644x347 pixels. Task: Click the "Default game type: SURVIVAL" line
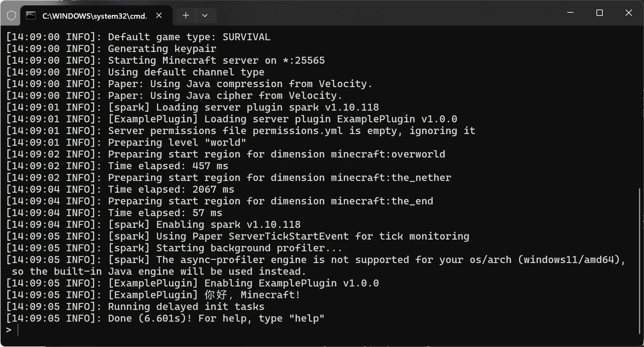click(189, 37)
